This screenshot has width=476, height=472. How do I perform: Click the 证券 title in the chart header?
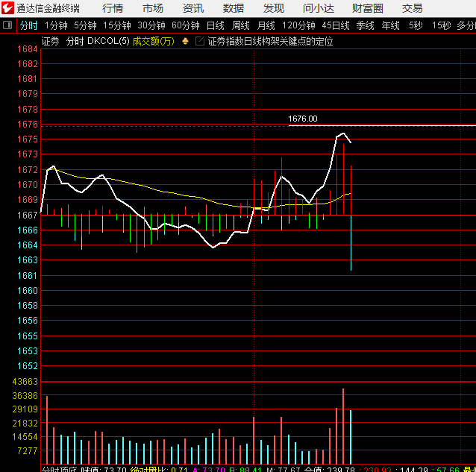click(x=51, y=41)
